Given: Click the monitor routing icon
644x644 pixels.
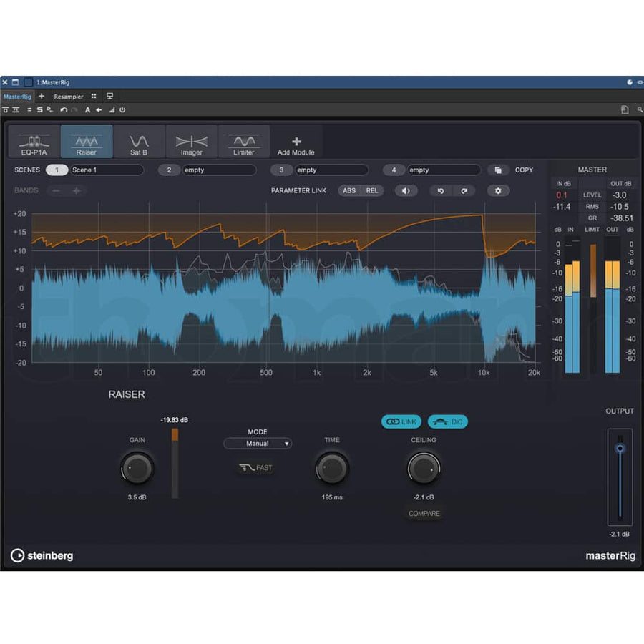Looking at the screenshot, I should (x=109, y=96).
